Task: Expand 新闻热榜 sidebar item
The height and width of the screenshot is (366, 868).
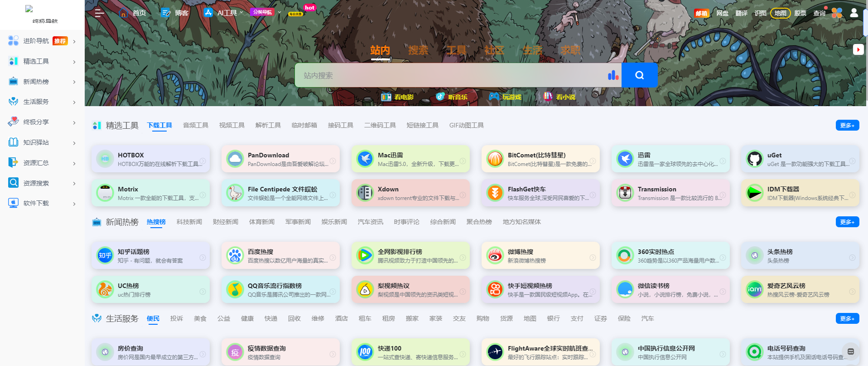Action: click(x=42, y=82)
